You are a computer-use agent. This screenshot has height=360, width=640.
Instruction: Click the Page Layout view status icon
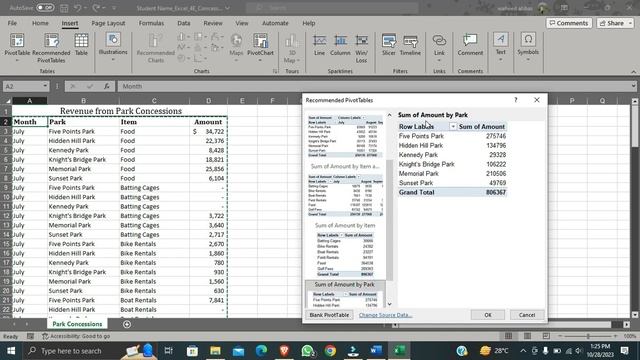coord(527,336)
